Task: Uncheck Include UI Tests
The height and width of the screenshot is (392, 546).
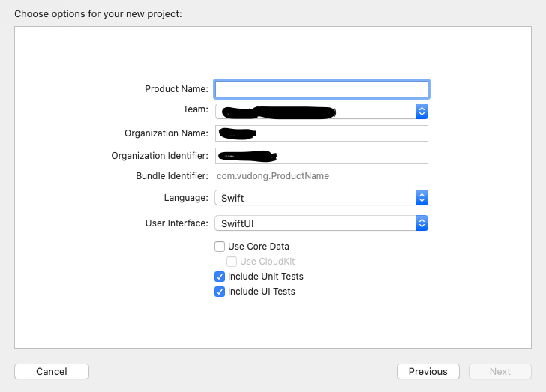Action: point(220,292)
